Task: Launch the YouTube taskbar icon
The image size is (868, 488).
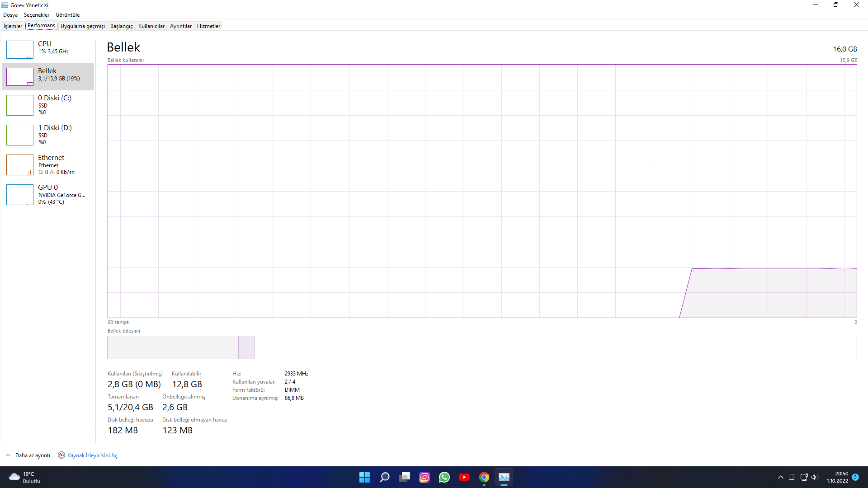Action: [464, 477]
